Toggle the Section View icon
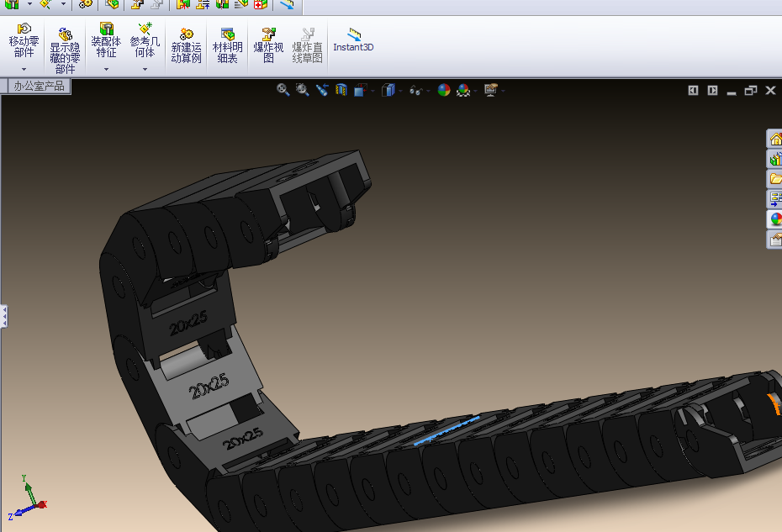This screenshot has width=782, height=532. click(341, 90)
